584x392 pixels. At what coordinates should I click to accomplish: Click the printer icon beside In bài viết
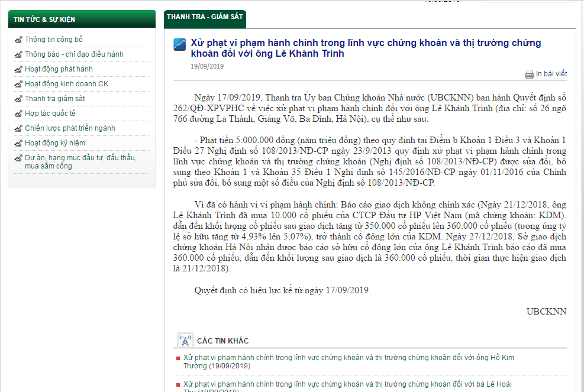(x=529, y=74)
